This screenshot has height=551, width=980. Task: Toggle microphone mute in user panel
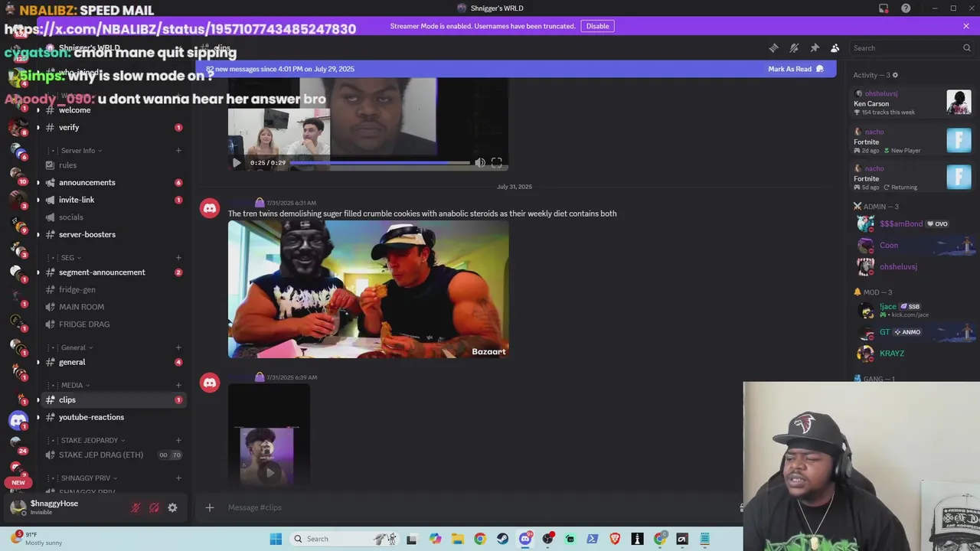pyautogui.click(x=136, y=507)
